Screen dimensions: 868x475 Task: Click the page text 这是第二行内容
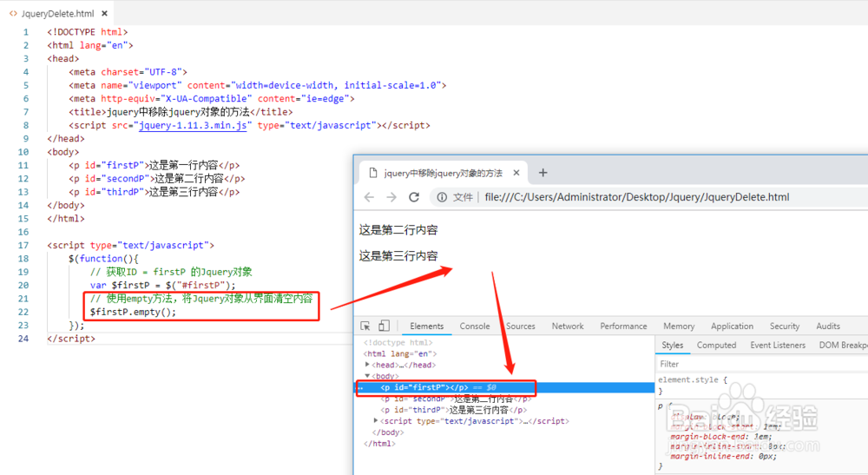[398, 230]
